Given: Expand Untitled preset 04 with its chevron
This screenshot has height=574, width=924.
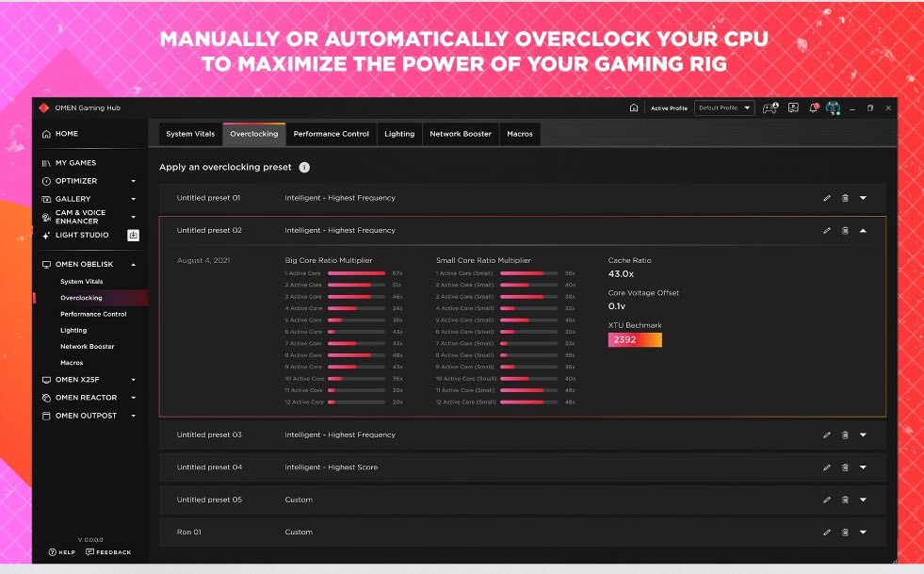Looking at the screenshot, I should pos(863,467).
